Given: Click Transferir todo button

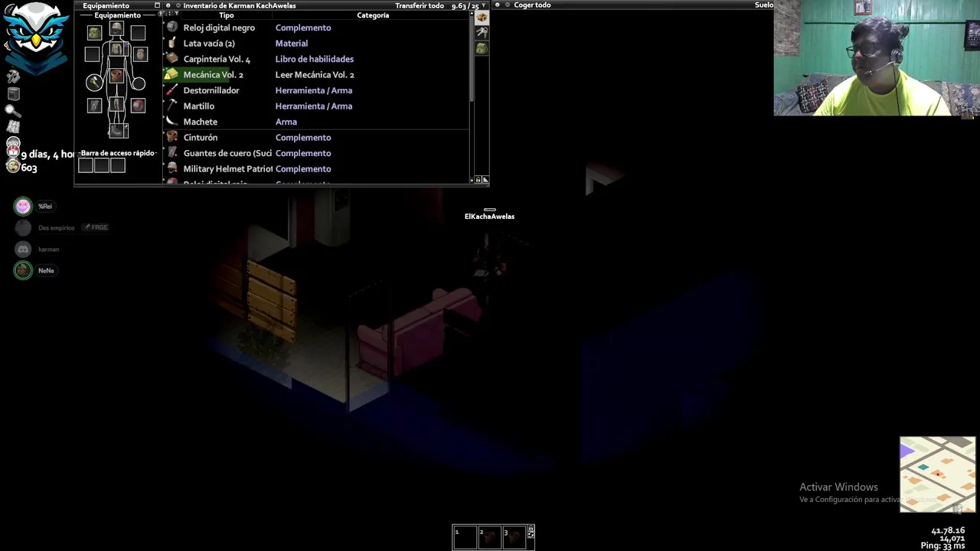Looking at the screenshot, I should 420,5.
